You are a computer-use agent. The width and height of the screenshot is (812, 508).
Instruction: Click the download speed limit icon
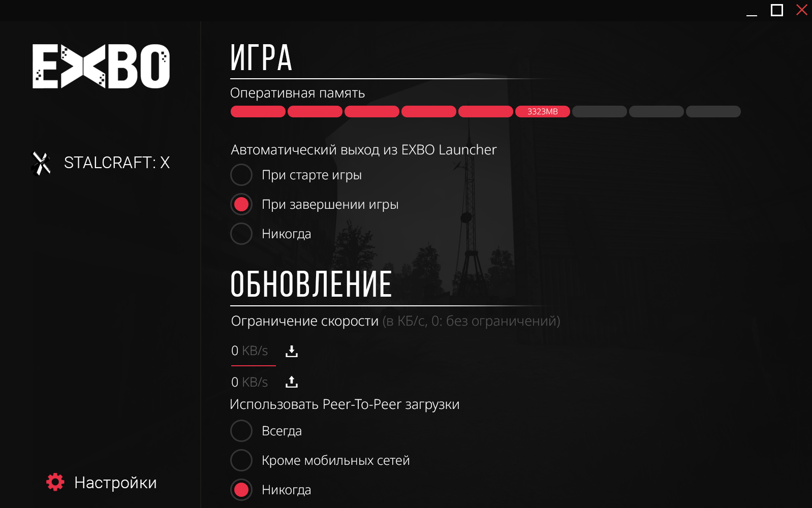click(292, 351)
